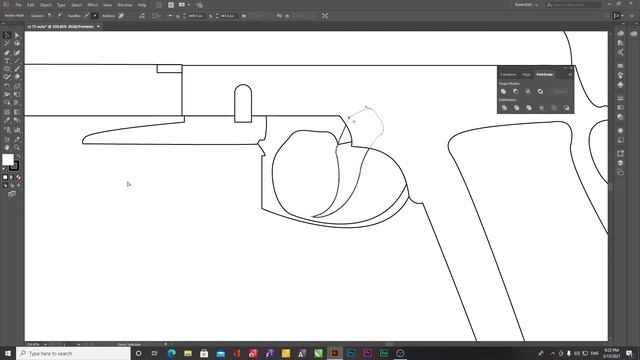Click Divide in Pathfinders row
Image resolution: width=640 pixels, height=360 pixels.
click(504, 108)
